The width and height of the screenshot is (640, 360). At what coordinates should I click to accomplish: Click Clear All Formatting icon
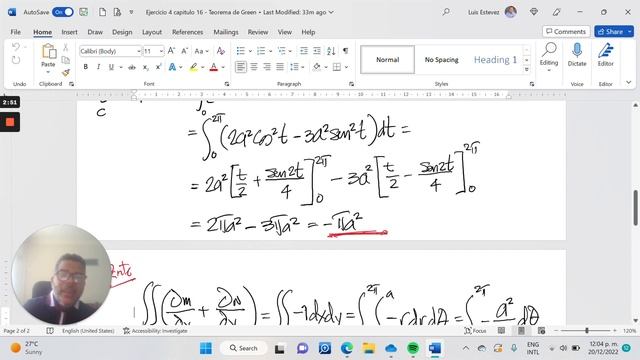pyautogui.click(x=221, y=51)
